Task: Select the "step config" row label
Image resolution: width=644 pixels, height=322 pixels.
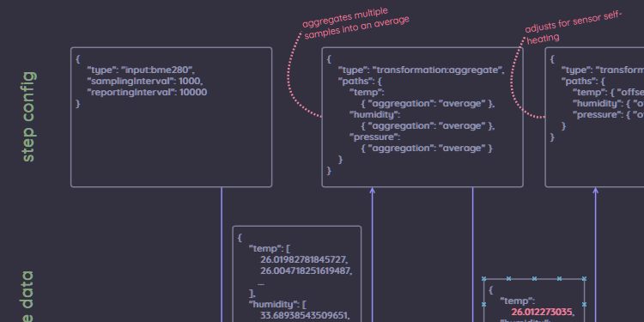Action: click(28, 117)
